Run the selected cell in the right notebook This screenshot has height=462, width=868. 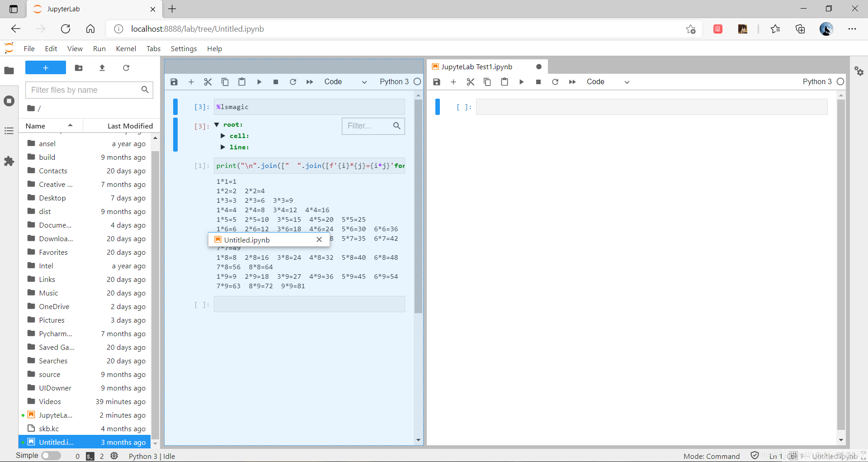tap(521, 82)
